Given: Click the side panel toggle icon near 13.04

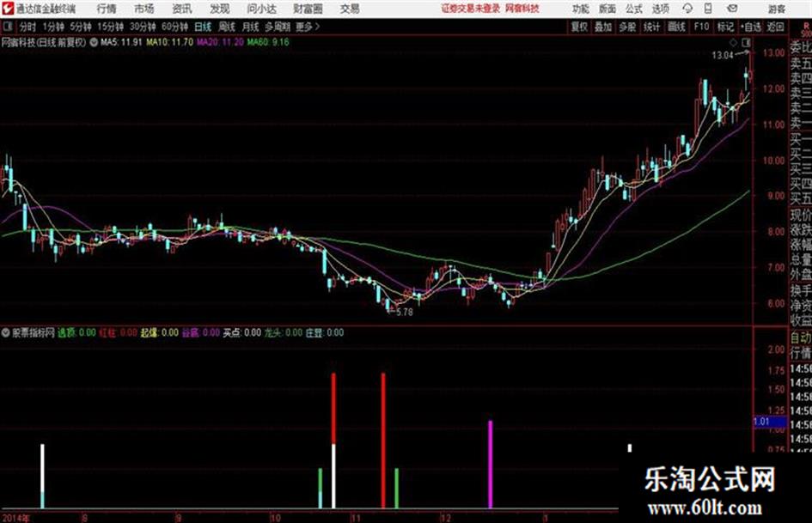Looking at the screenshot, I should [746, 42].
